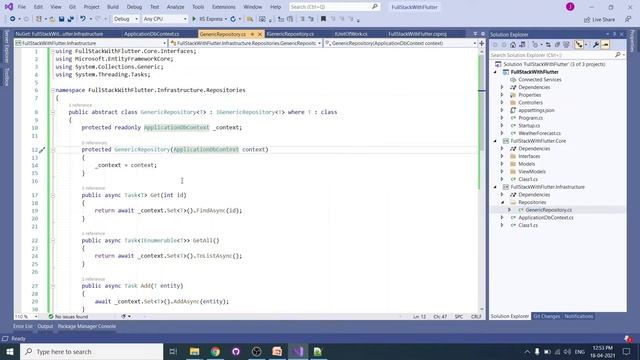This screenshot has height=360, width=640.
Task: Open the File menu
Action: tap(22, 7)
